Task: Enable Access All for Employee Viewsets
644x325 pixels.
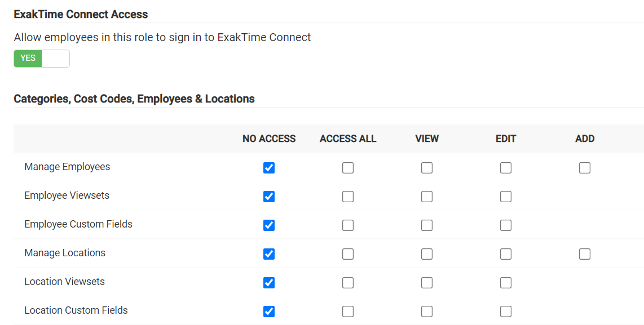Action: point(348,197)
